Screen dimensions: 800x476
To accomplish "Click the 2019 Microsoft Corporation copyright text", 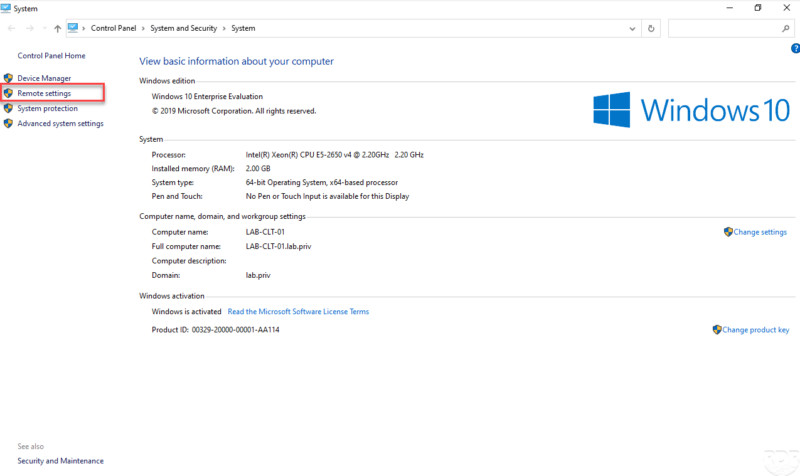I will (x=234, y=111).
